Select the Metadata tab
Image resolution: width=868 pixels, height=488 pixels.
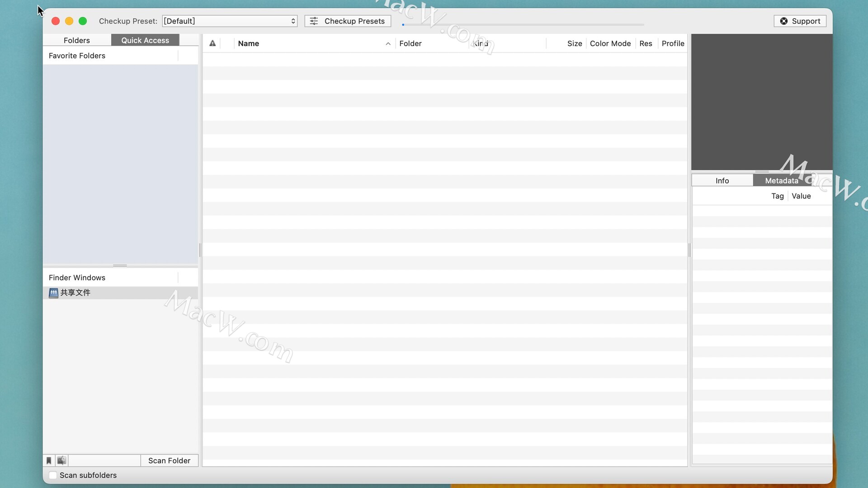pyautogui.click(x=782, y=181)
